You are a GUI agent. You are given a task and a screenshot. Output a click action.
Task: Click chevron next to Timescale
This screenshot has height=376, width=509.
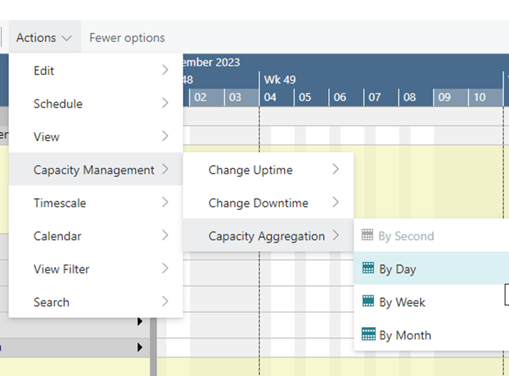coord(165,202)
